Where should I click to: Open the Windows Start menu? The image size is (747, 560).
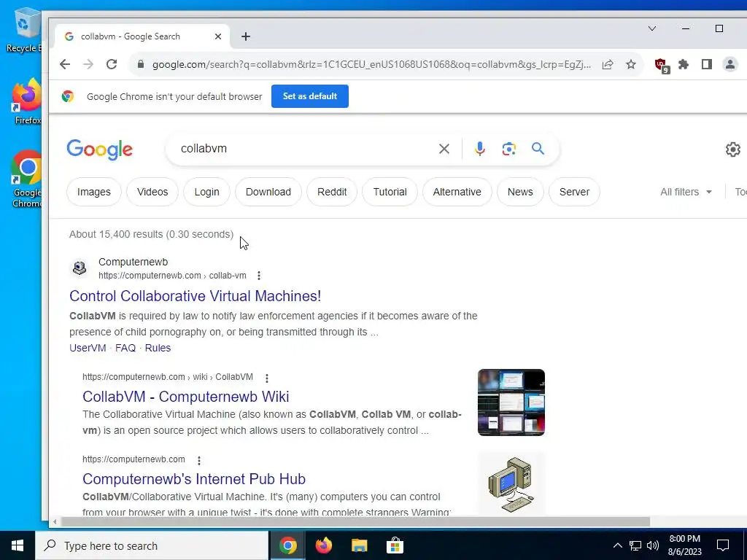[x=18, y=545]
